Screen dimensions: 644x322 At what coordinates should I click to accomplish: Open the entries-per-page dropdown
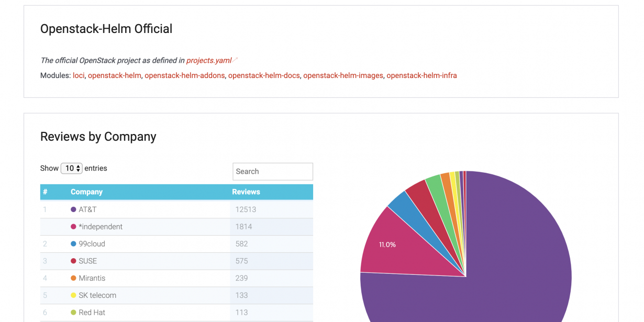tap(72, 168)
